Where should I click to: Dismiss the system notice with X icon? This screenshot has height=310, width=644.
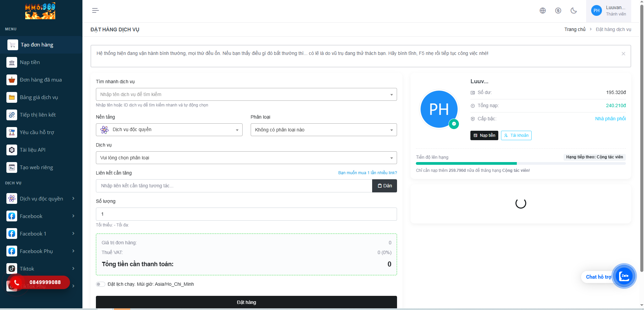[623, 54]
